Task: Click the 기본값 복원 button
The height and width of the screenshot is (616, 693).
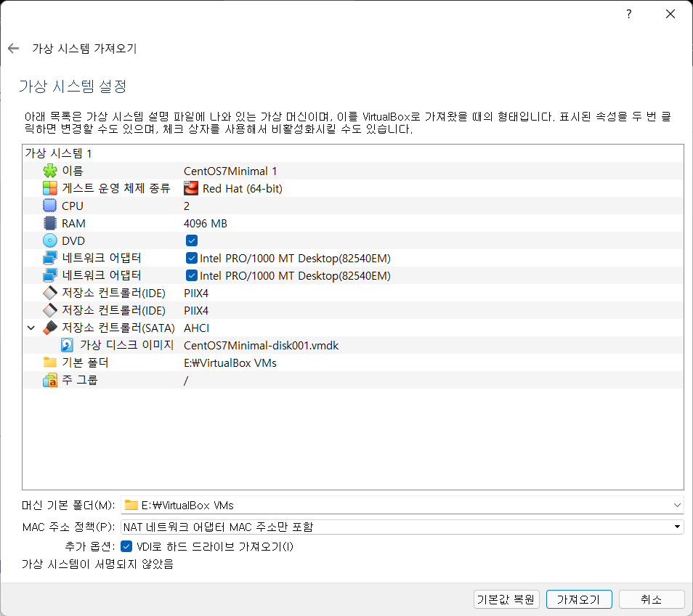Action: [506, 599]
